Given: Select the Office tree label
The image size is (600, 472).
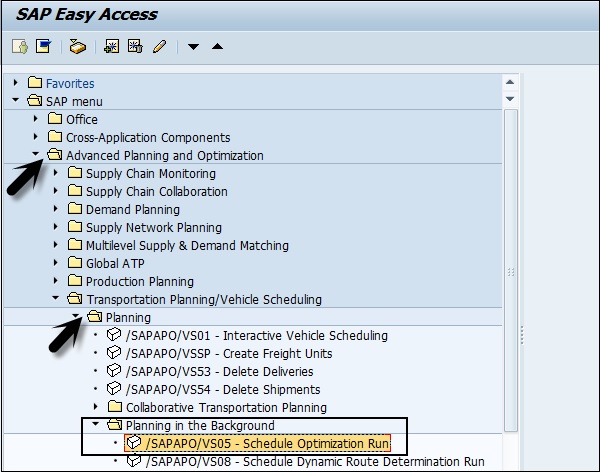Looking at the screenshot, I should click(x=82, y=119).
